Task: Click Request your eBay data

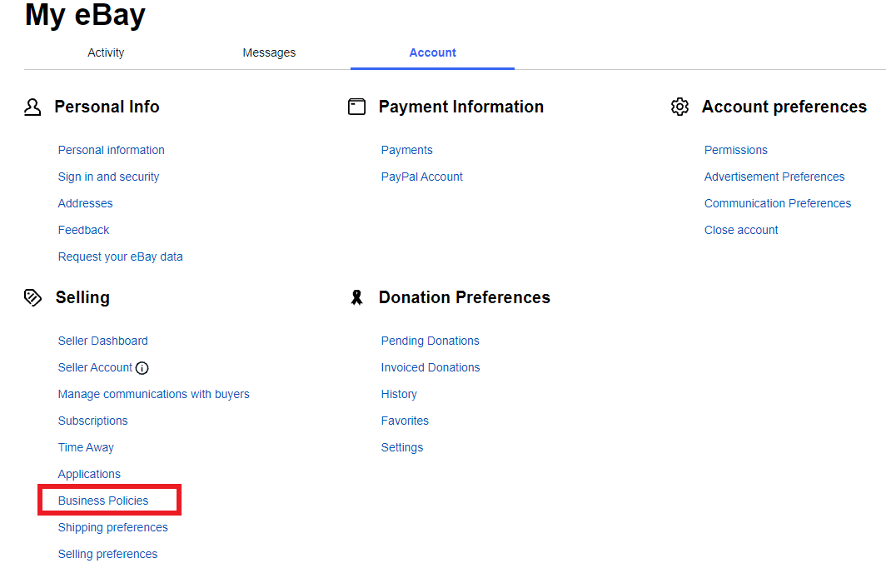Action: coord(121,257)
